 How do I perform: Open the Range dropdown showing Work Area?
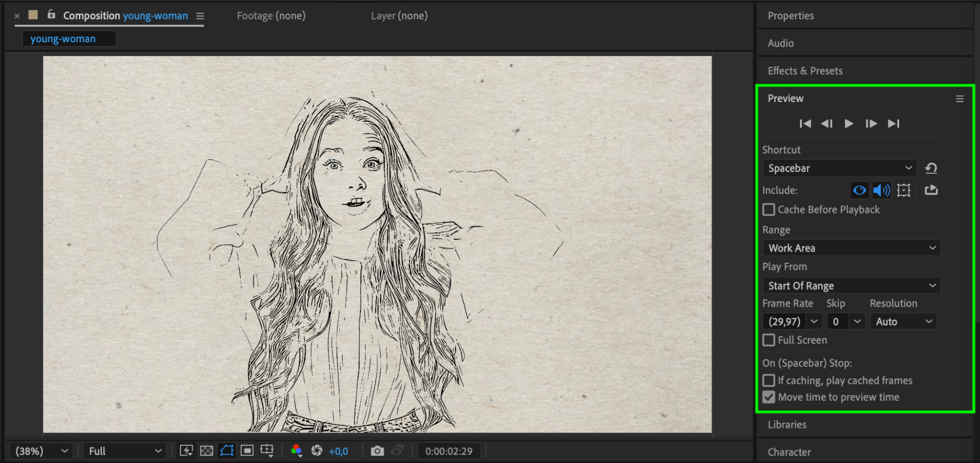[x=852, y=248]
